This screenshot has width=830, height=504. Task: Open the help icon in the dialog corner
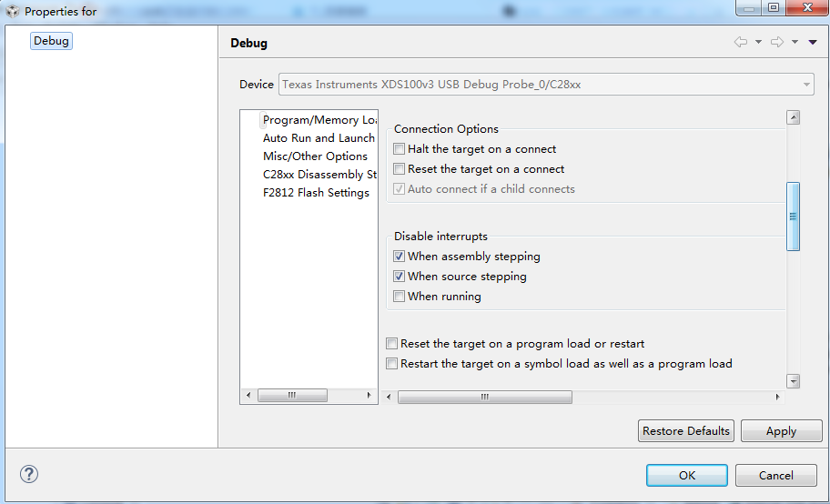click(x=29, y=474)
